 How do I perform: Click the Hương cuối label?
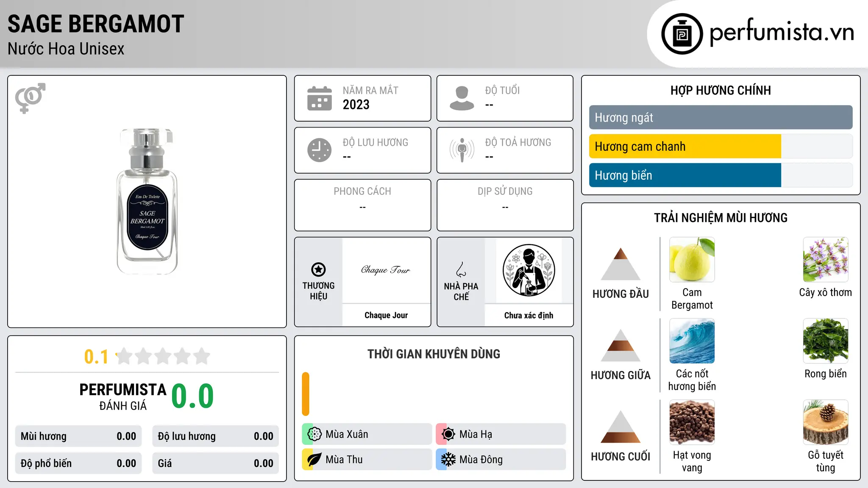coord(620,457)
